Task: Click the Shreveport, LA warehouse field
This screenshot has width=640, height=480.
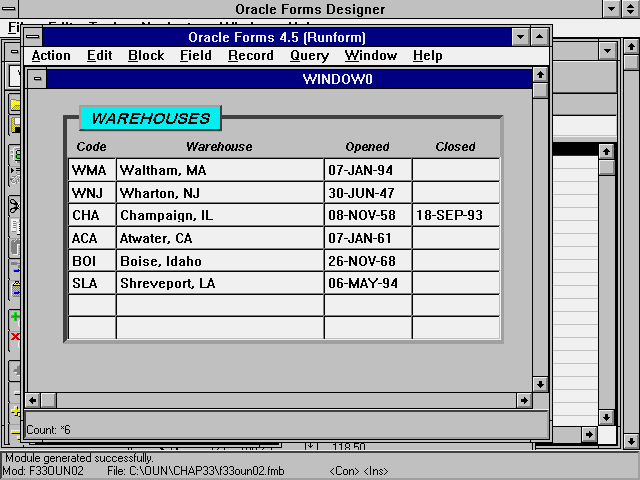Action: pyautogui.click(x=220, y=284)
